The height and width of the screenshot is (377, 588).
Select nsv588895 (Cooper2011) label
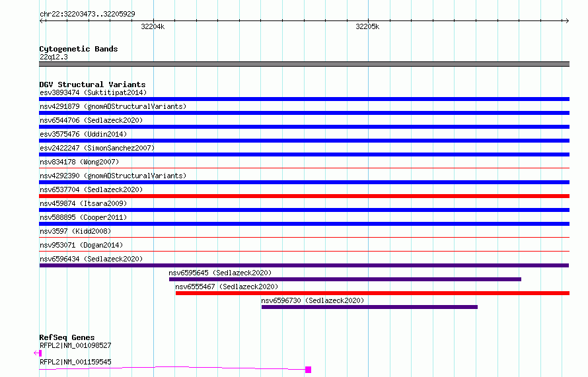point(83,217)
